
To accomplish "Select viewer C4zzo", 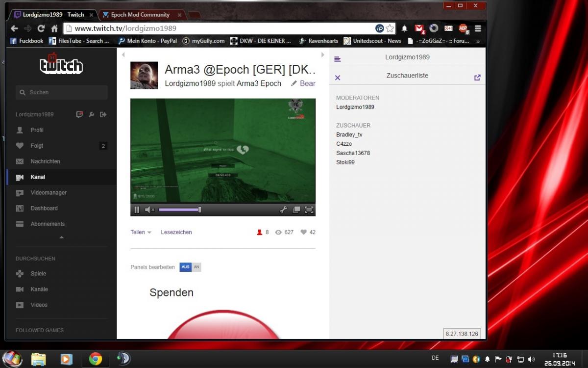I will tap(344, 144).
